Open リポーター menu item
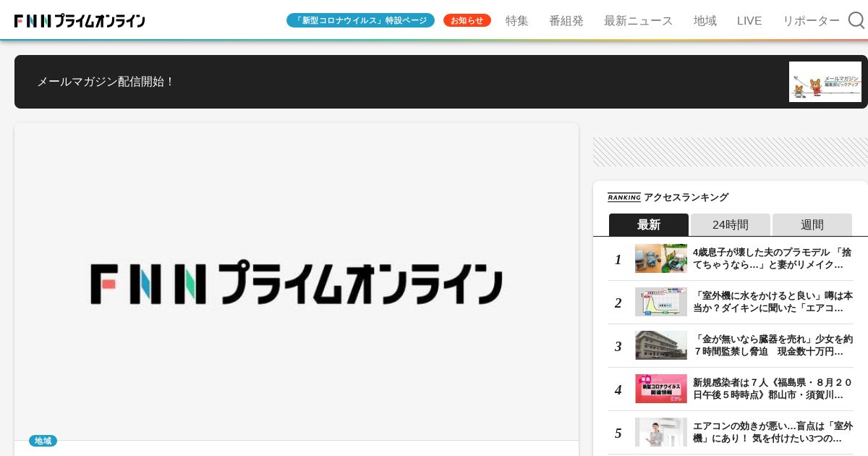The width and height of the screenshot is (868, 456). pyautogui.click(x=811, y=20)
